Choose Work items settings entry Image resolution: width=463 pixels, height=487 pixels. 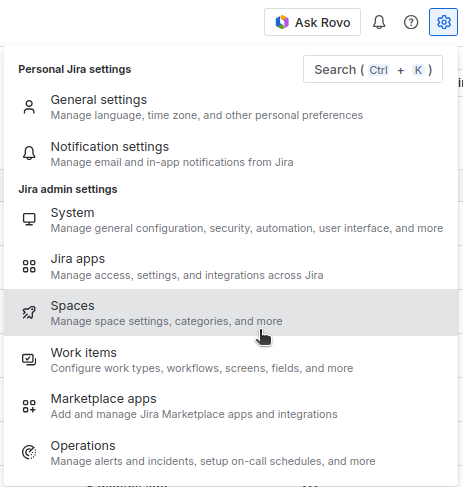coord(231,360)
